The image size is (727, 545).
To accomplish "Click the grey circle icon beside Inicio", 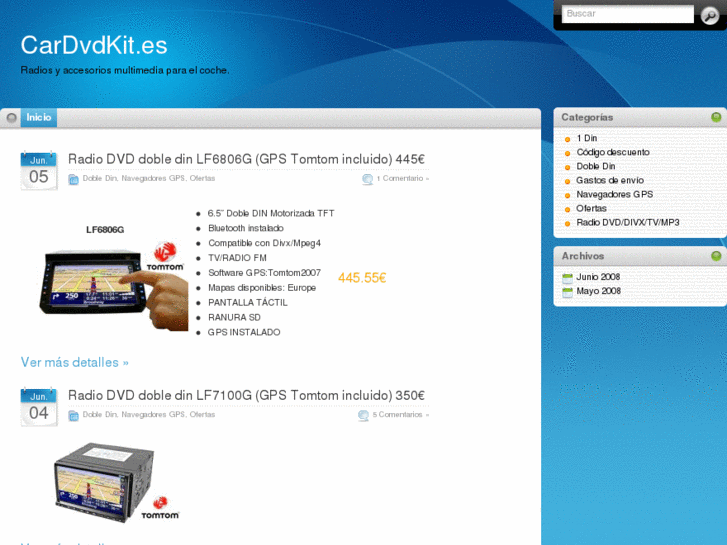I will tap(12, 118).
